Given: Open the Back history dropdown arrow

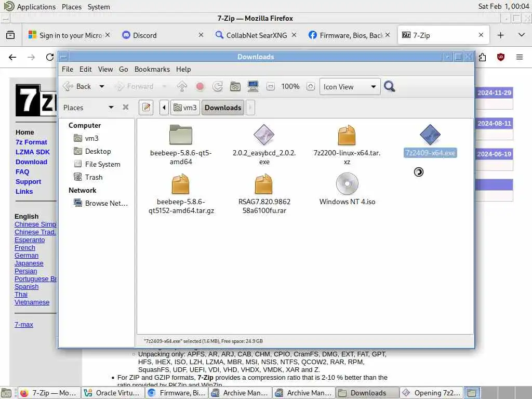Looking at the screenshot, I should [101, 87].
